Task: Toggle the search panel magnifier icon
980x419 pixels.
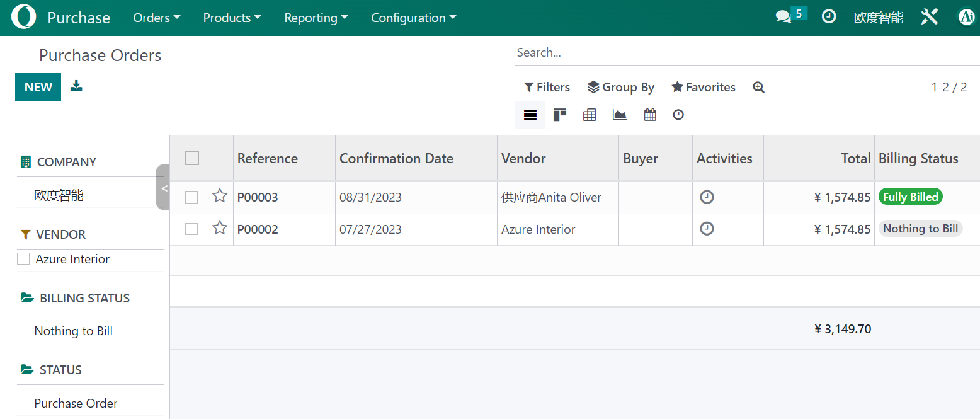Action: (758, 88)
